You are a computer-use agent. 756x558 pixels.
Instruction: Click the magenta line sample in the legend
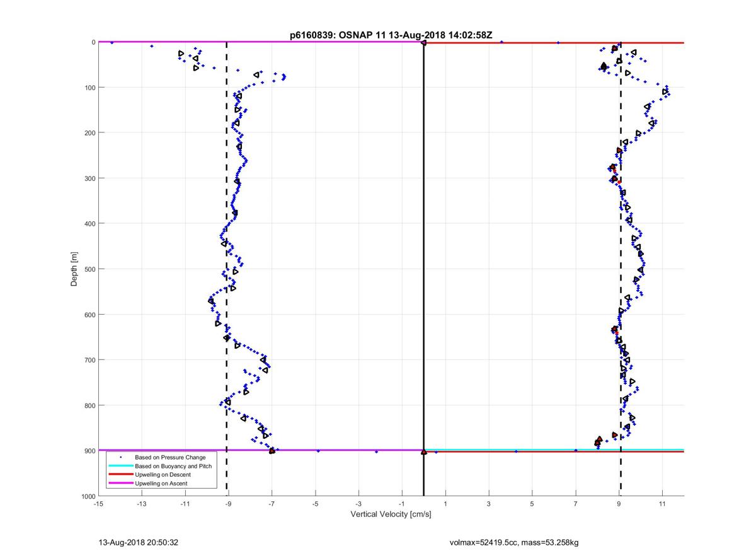(120, 483)
